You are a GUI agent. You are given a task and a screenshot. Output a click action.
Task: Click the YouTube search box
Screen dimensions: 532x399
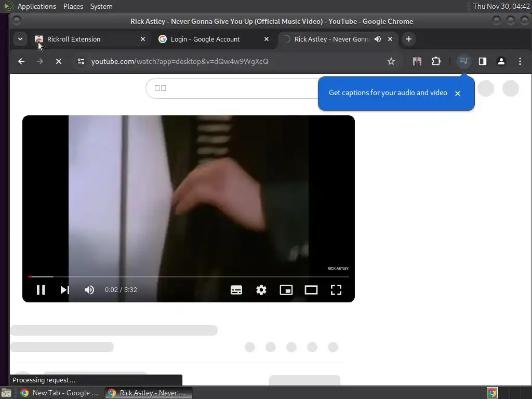pyautogui.click(x=232, y=88)
